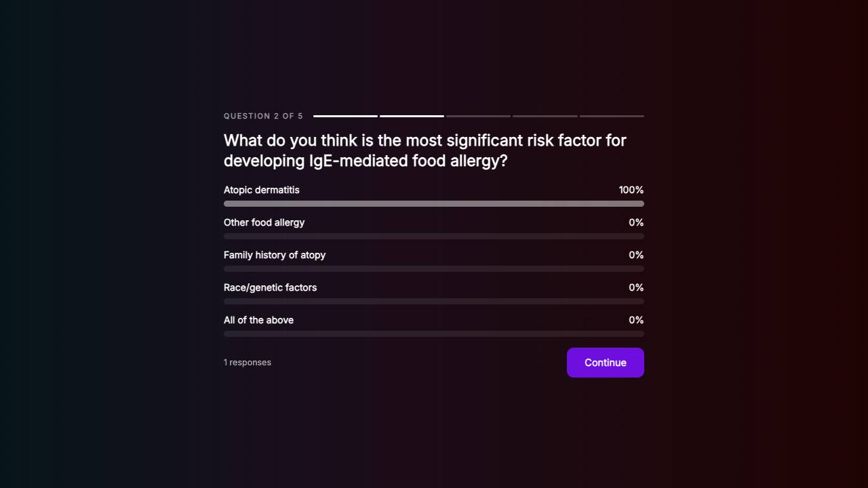
Task: Click the second progress step segment
Action: point(412,116)
